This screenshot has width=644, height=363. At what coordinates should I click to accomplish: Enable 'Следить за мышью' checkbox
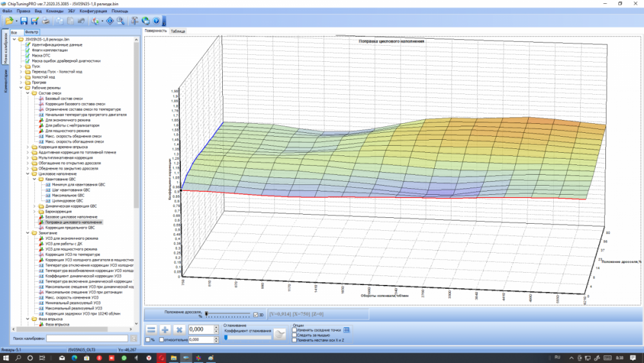[295, 335]
